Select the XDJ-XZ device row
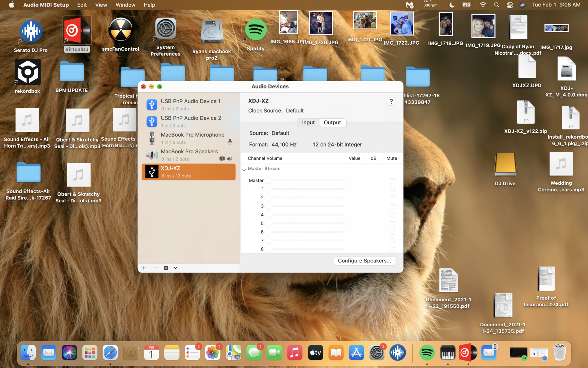Screen dimensions: 588x368 [x=189, y=172]
